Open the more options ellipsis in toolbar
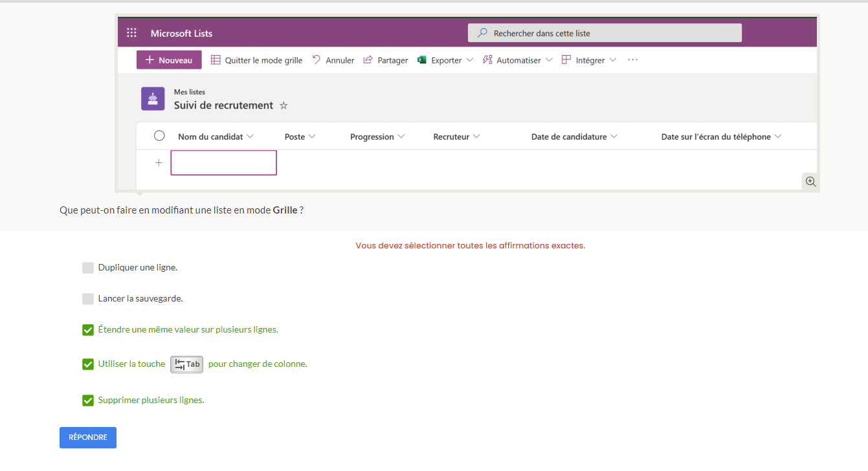Screen dimensions: 868x471 633,60
